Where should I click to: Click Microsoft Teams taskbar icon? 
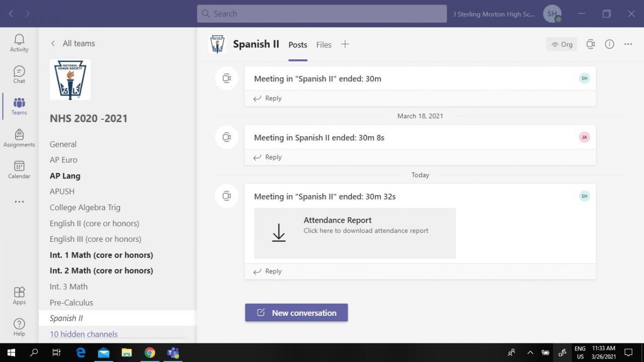coord(173,352)
